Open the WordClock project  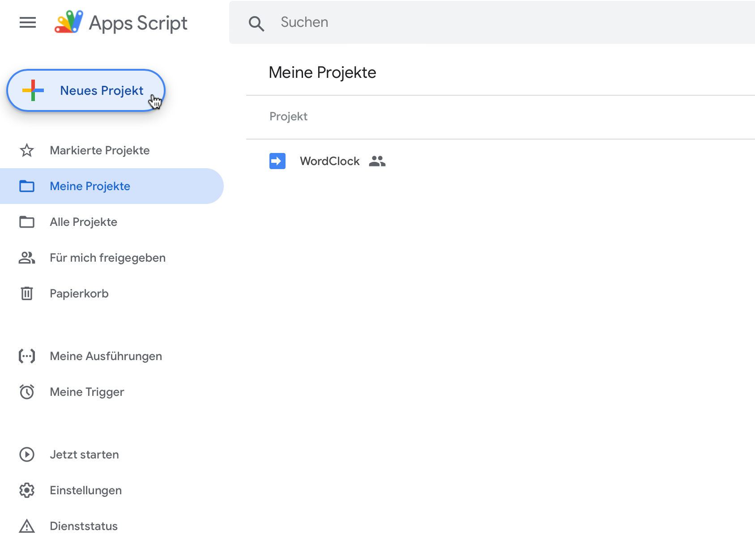[x=329, y=161]
